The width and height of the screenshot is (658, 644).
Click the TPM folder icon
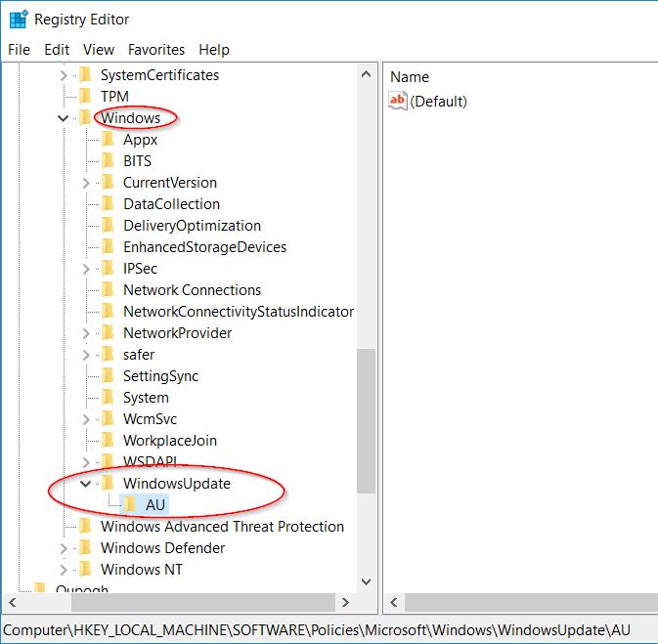86,96
